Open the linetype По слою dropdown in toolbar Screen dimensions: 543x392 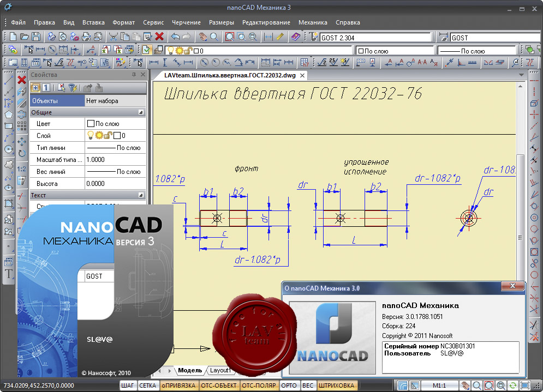tap(477, 51)
